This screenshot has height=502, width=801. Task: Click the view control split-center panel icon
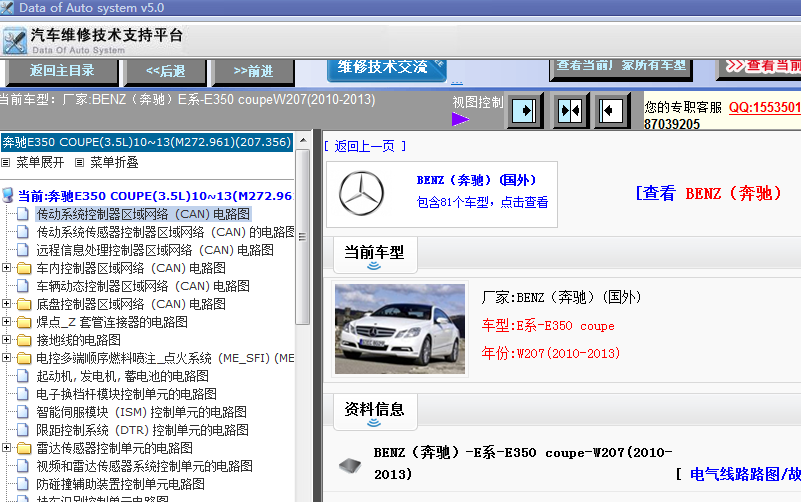click(x=570, y=110)
